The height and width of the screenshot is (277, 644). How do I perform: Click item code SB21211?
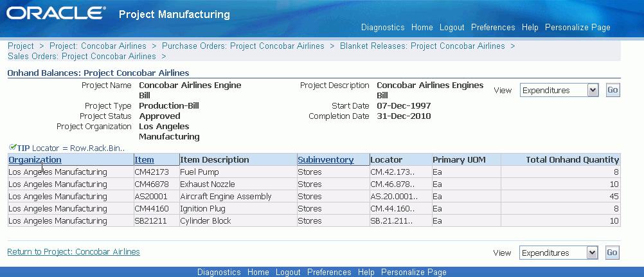150,221
